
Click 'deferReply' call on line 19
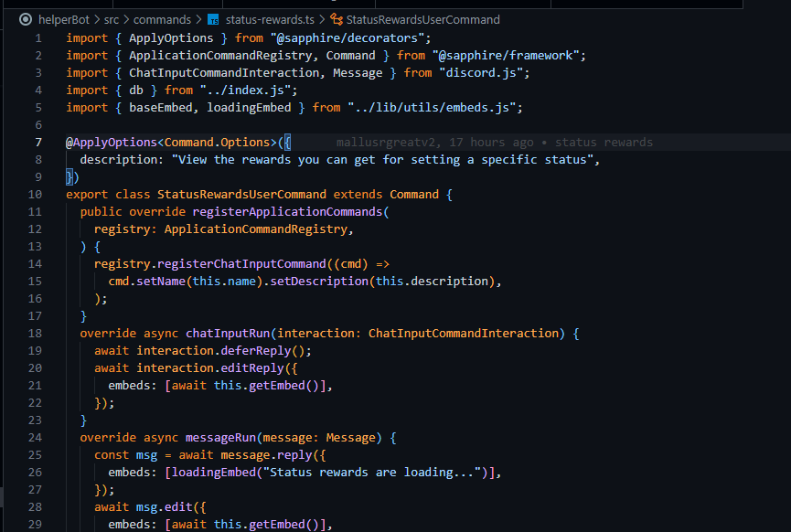click(x=256, y=350)
